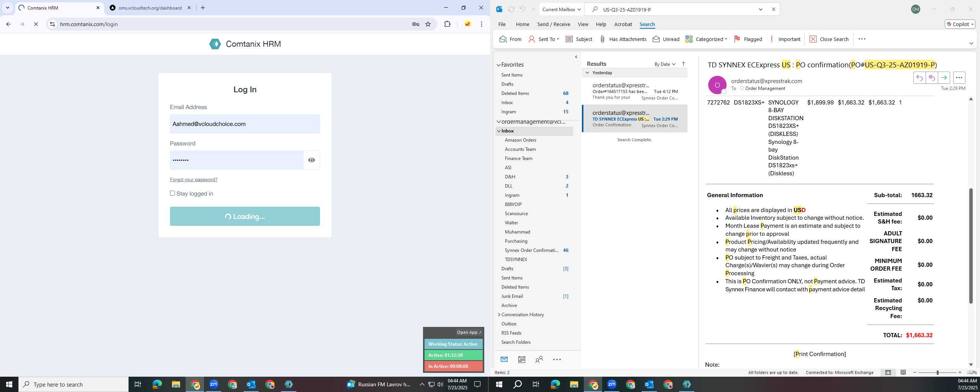View site information icon in address bar
Screen dimensions: 980x392
(x=52, y=24)
